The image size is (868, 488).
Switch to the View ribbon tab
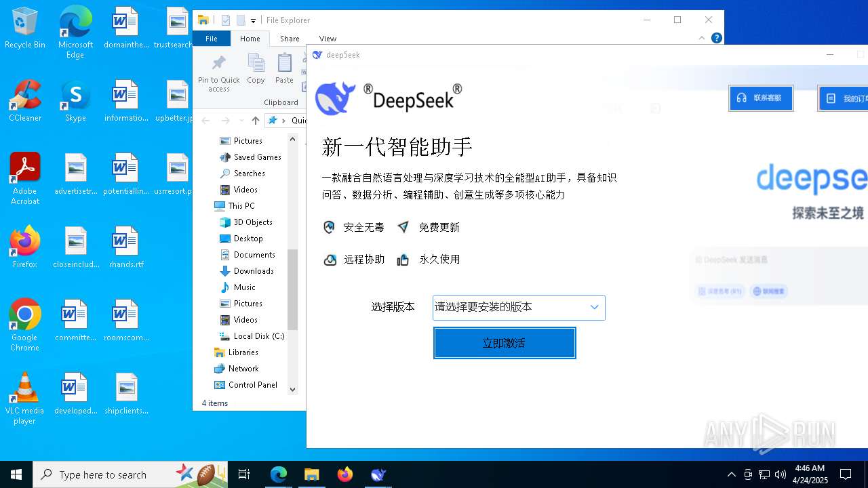coord(328,39)
